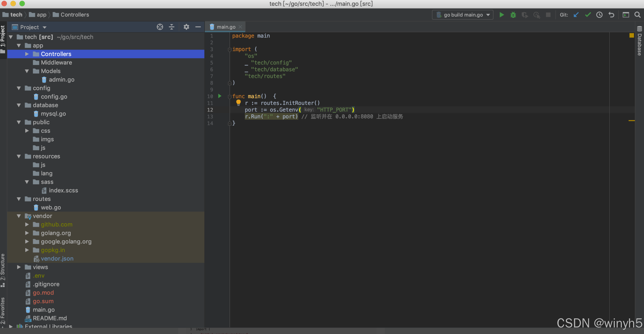Click the yellow inspection status square
Screen dimensions: 644x334
coord(632,35)
